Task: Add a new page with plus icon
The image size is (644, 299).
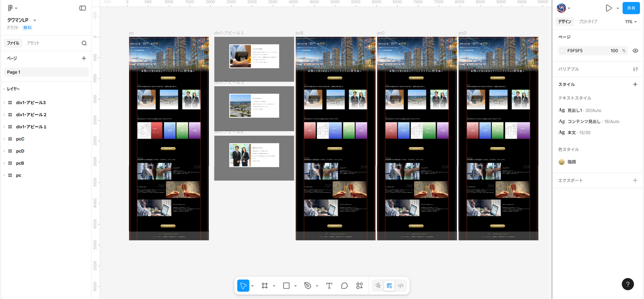Action: click(x=84, y=58)
